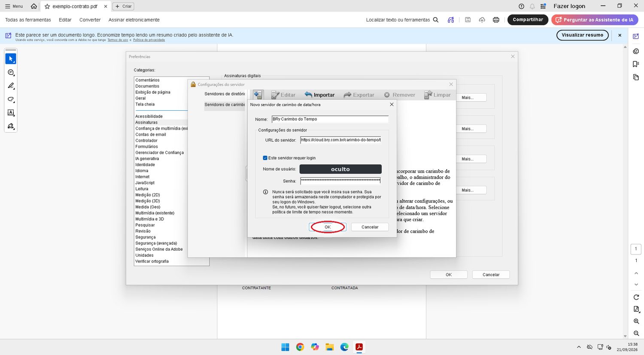644x355 pixels.
Task: Open the Termos de uso link
Action: tap(118, 40)
